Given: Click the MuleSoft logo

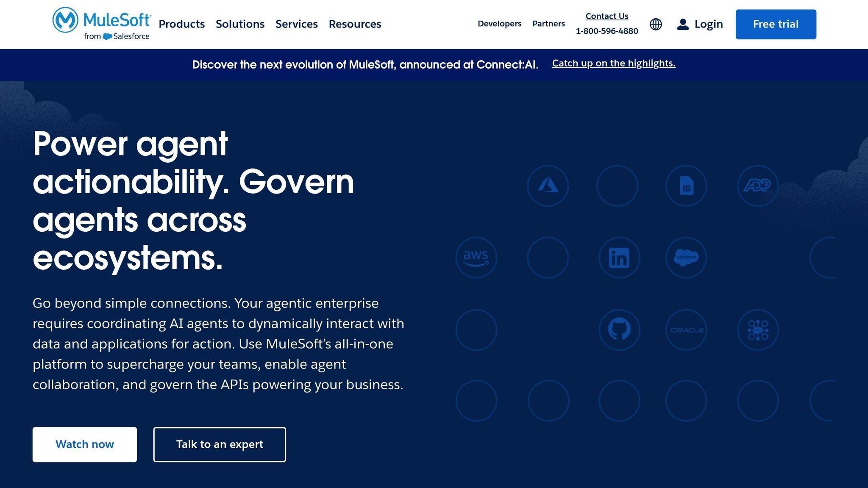Looking at the screenshot, I should click(101, 24).
